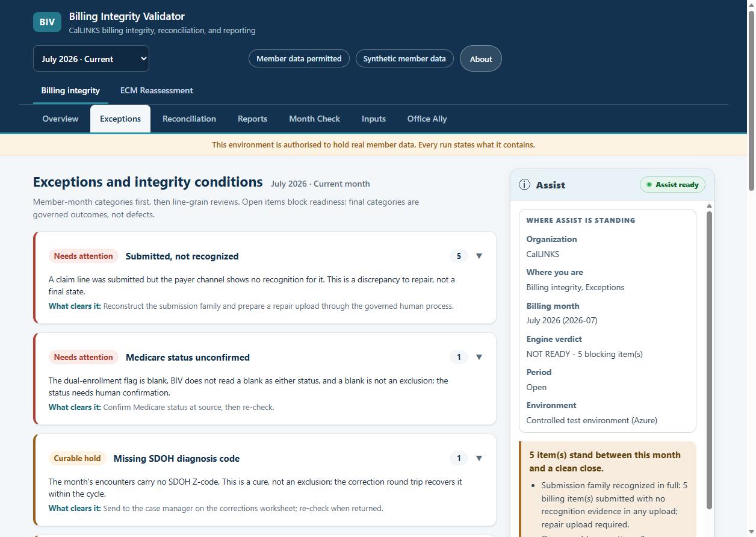Click the Needs attention tag on Submitted, not recognized
This screenshot has height=537, width=756.
pyautogui.click(x=83, y=256)
